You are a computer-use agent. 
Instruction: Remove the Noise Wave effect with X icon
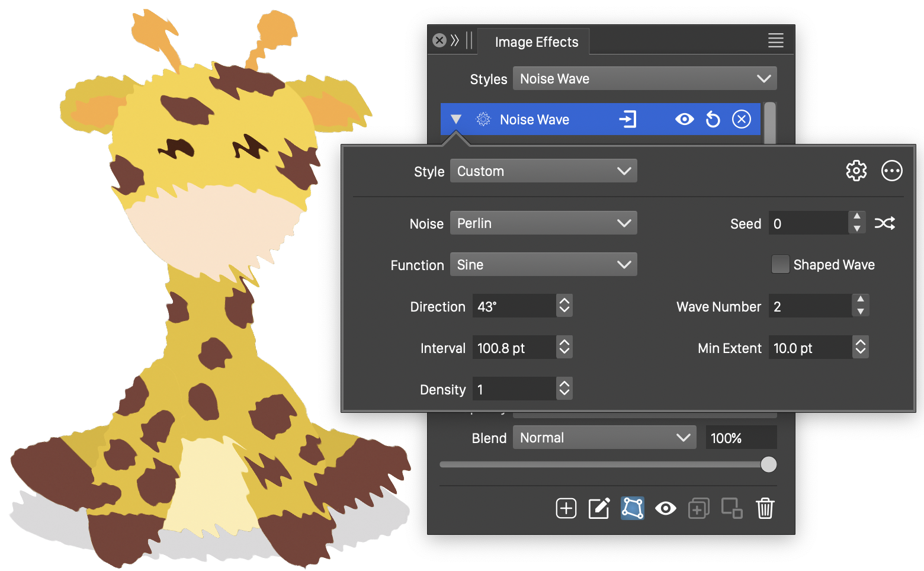click(742, 120)
